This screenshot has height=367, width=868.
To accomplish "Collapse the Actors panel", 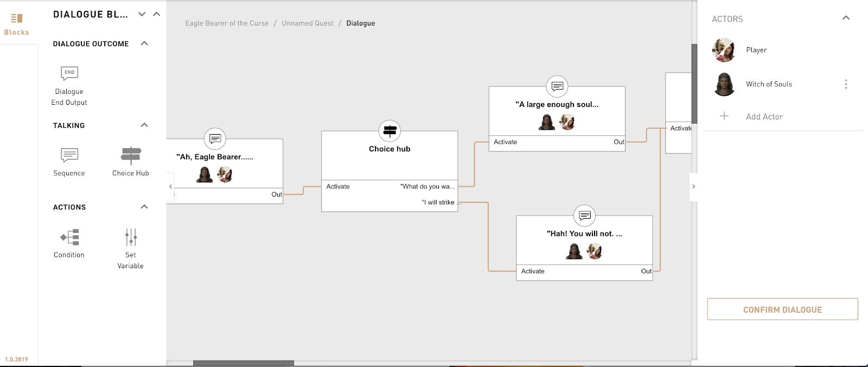I will (846, 18).
